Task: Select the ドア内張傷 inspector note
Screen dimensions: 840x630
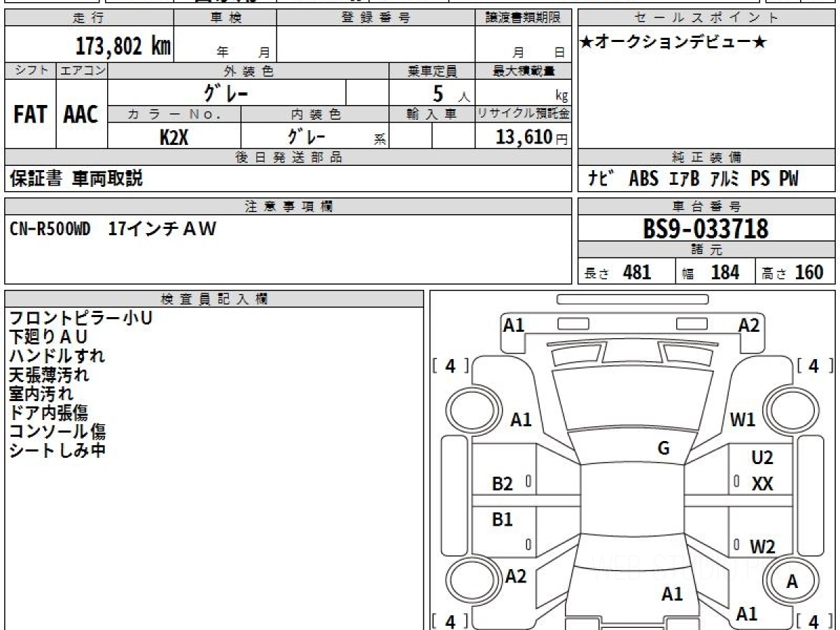Action: (x=48, y=412)
